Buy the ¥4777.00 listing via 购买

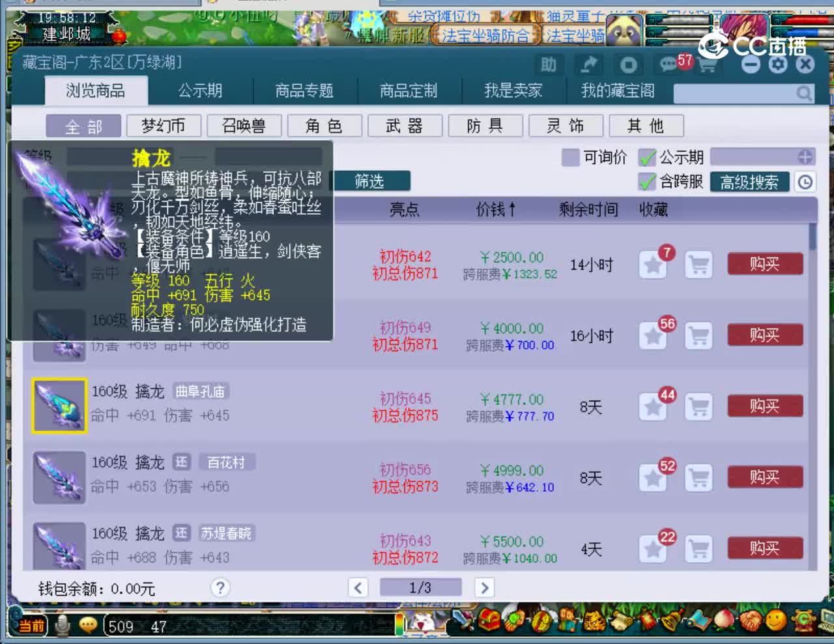pyautogui.click(x=765, y=406)
